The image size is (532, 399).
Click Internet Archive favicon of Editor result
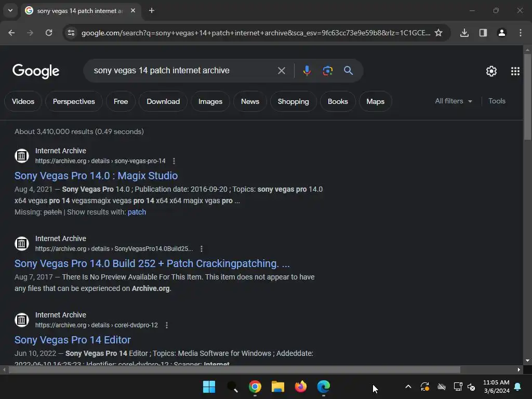(x=22, y=320)
